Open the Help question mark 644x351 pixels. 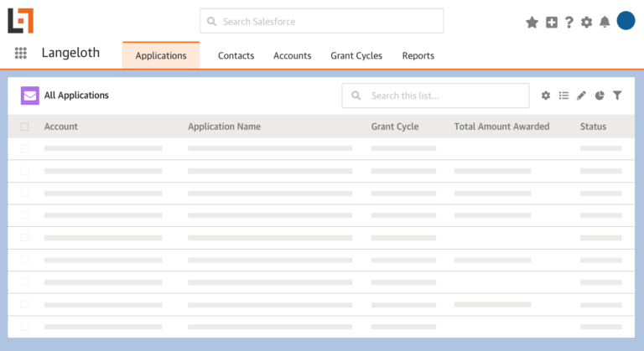click(x=569, y=22)
